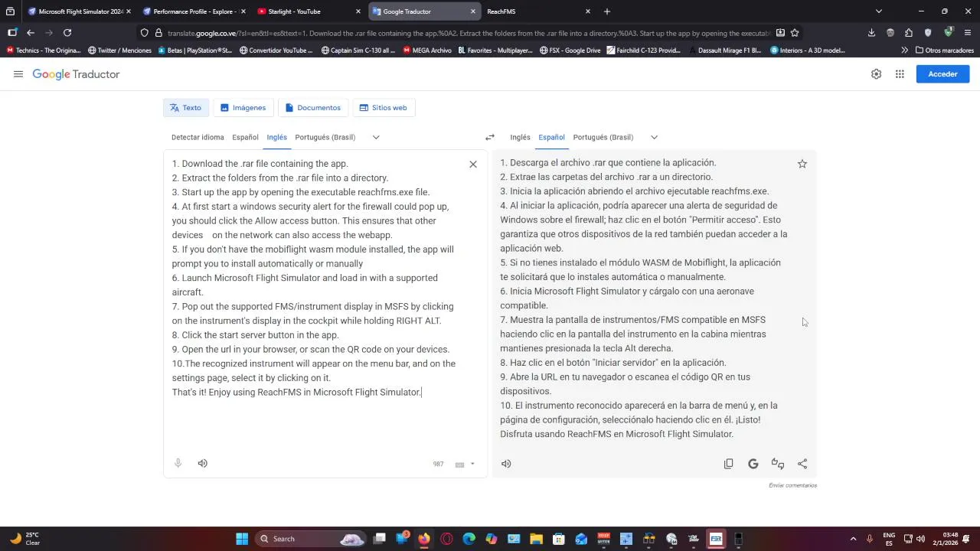The height and width of the screenshot is (551, 980).
Task: Show more bookmarks chevron
Action: [904, 51]
